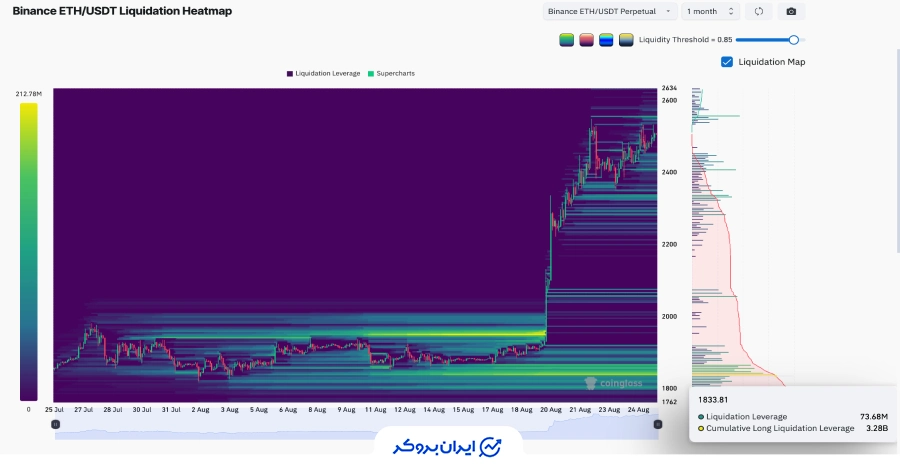The width and height of the screenshot is (900, 471).
Task: Click the Liquidity Threshold = 0.85 label
Action: tap(685, 40)
